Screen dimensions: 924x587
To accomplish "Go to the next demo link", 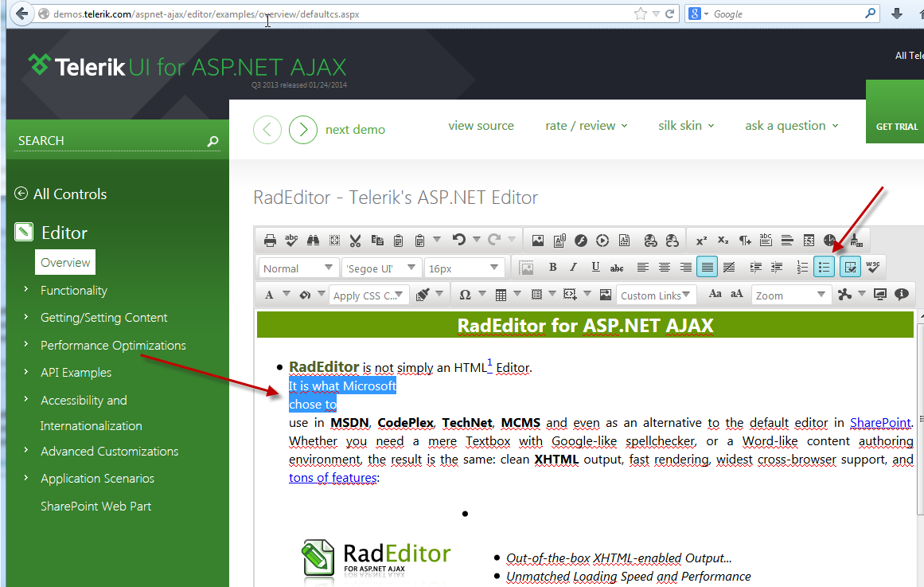I will [x=355, y=130].
